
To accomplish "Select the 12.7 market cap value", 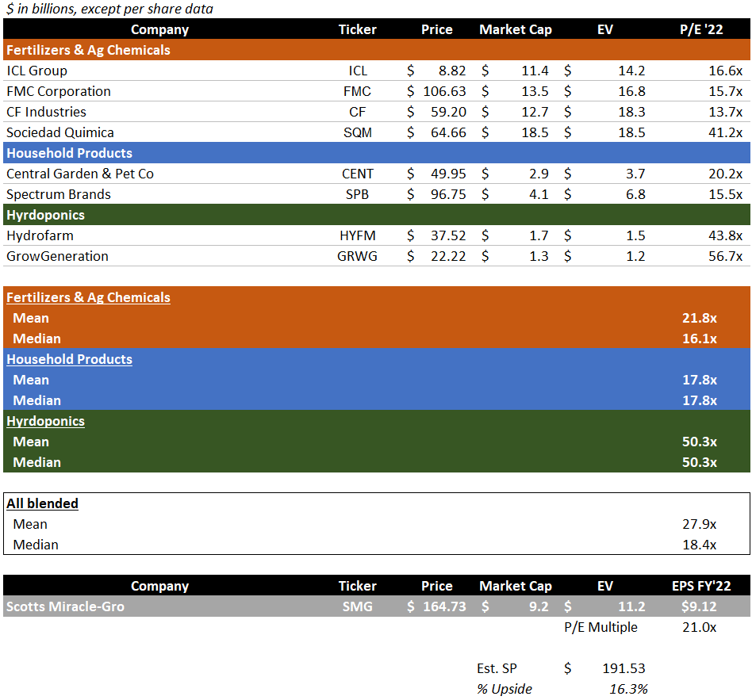I will [x=535, y=112].
